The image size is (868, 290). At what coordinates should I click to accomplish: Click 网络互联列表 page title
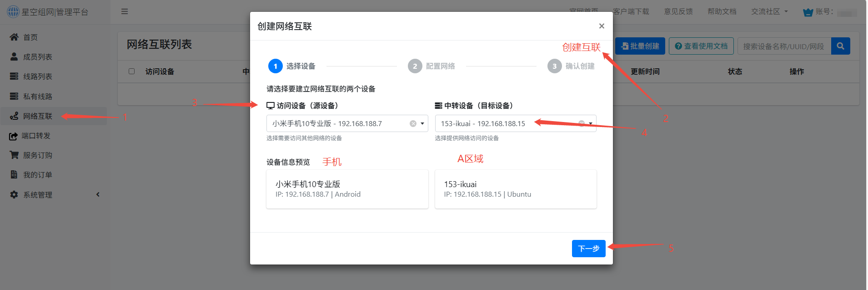[x=159, y=44]
